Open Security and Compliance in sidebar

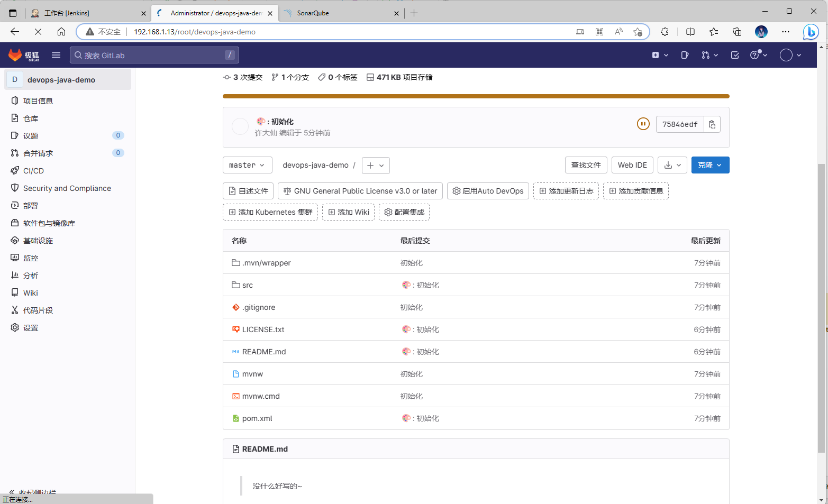[68, 188]
